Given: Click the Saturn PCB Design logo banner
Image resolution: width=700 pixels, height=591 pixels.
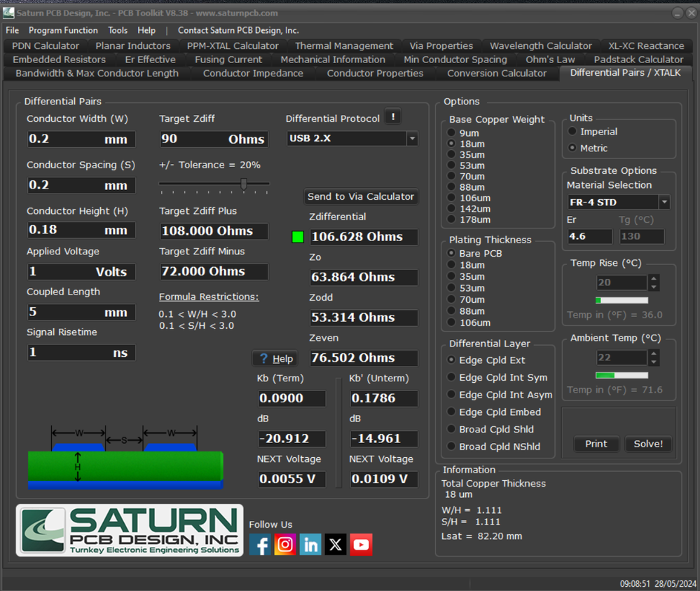Looking at the screenshot, I should (130, 531).
